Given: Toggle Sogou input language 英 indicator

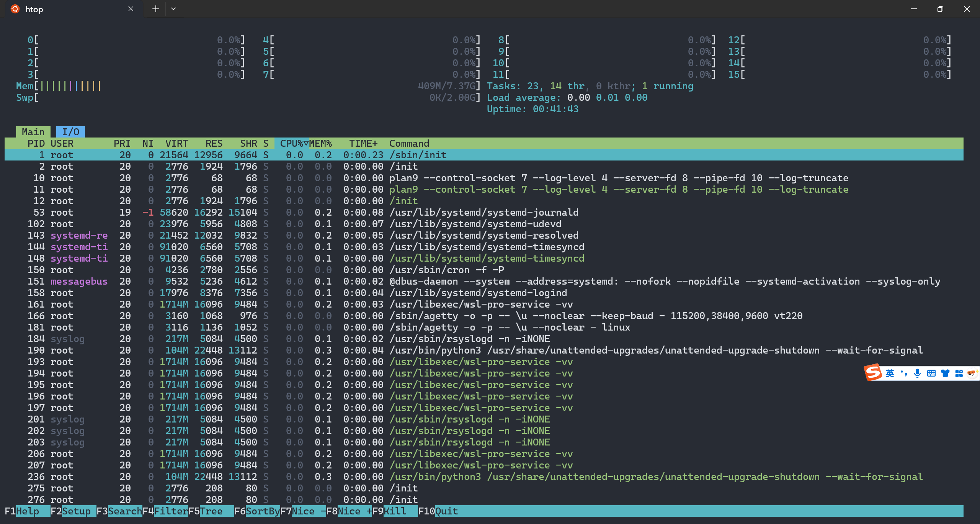Looking at the screenshot, I should click(890, 373).
